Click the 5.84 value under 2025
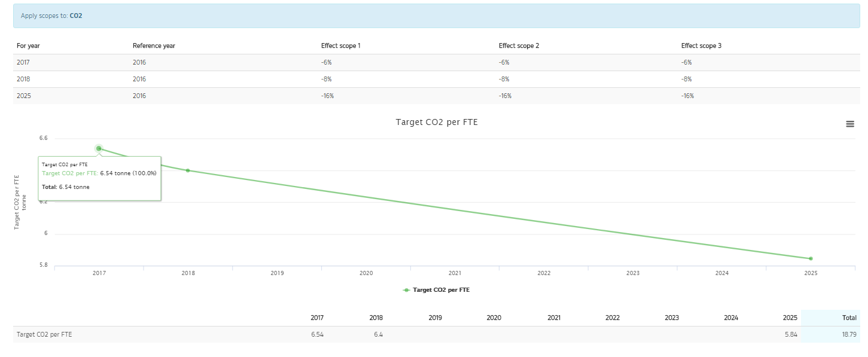 tap(790, 334)
